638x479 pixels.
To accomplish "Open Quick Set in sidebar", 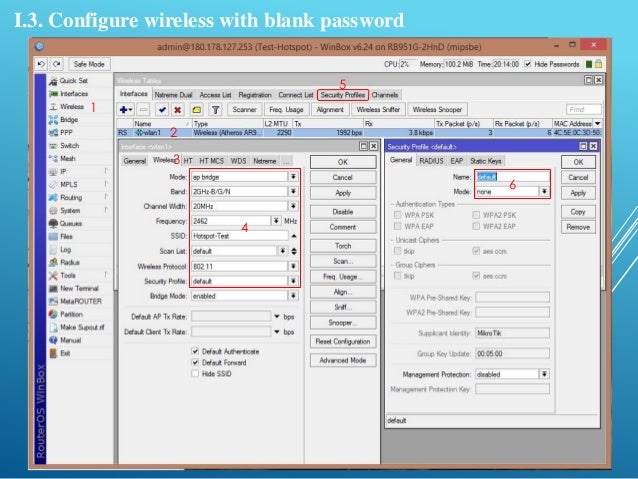I will (68, 81).
